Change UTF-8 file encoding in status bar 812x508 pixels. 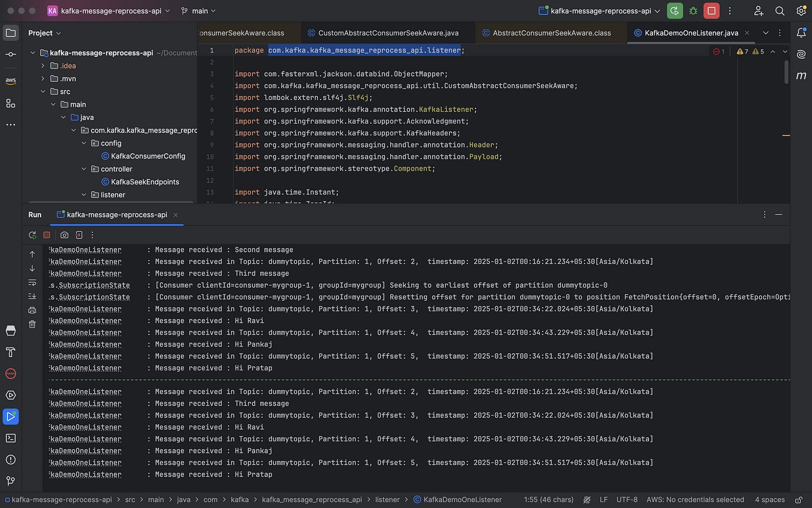pyautogui.click(x=627, y=499)
